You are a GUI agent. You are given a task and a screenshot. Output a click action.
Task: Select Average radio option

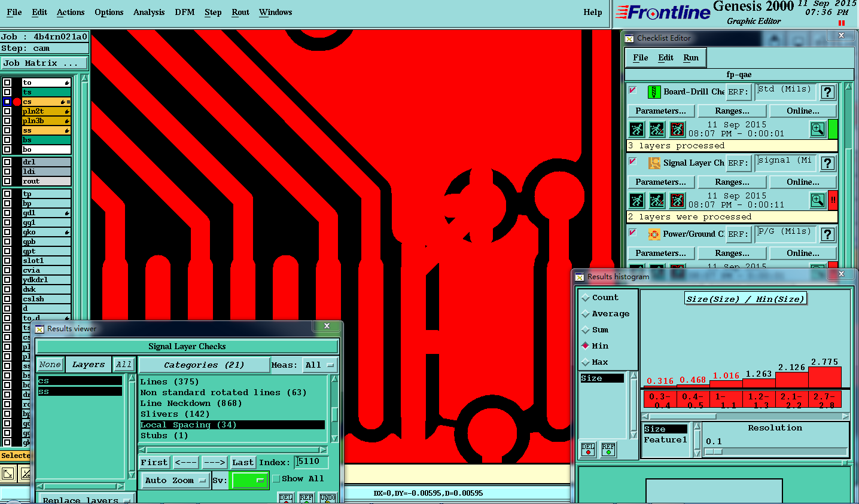pyautogui.click(x=586, y=314)
